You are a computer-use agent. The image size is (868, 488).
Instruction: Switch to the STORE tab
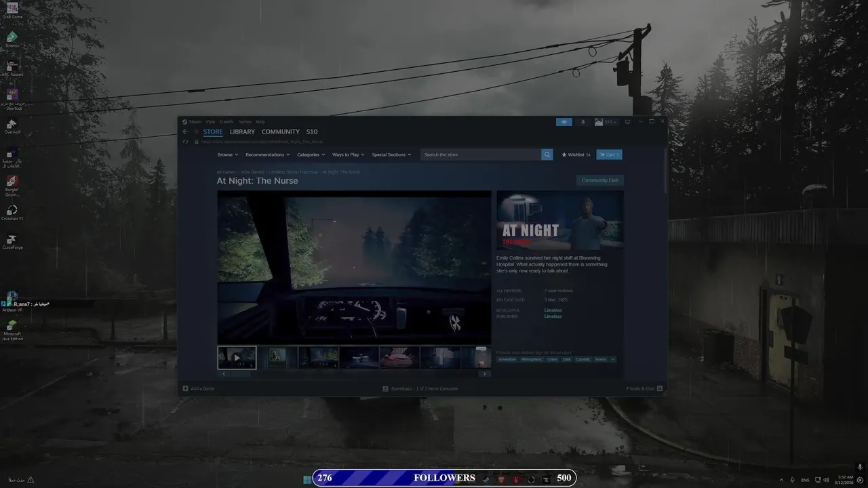pyautogui.click(x=213, y=131)
